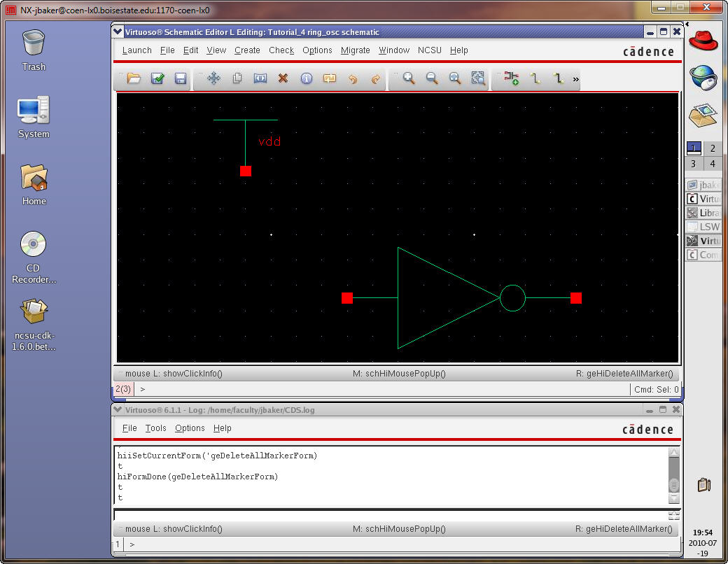The height and width of the screenshot is (564, 728).
Task: Click the CDS log vertical scrollbar
Action: (x=673, y=476)
